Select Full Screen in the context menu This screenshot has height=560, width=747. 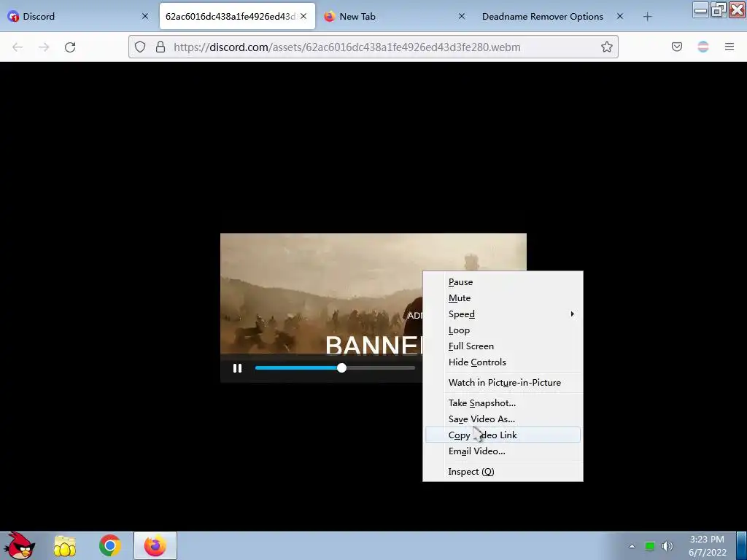tap(503, 346)
